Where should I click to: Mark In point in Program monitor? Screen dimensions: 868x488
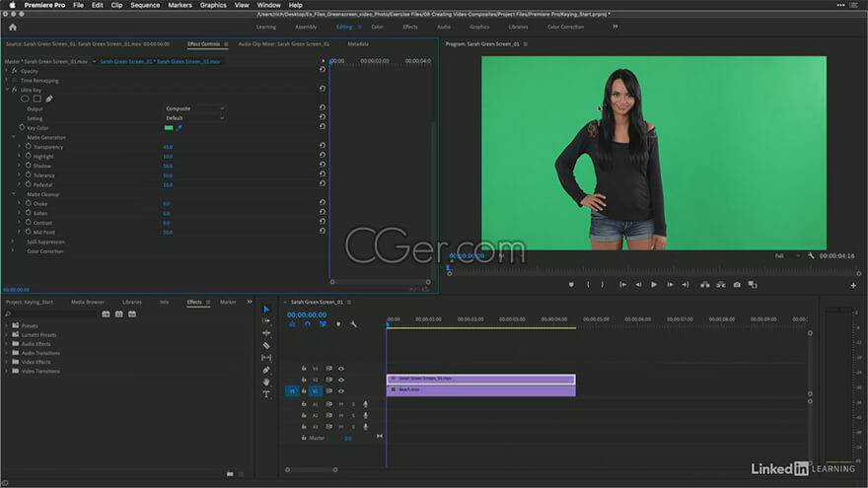point(588,285)
